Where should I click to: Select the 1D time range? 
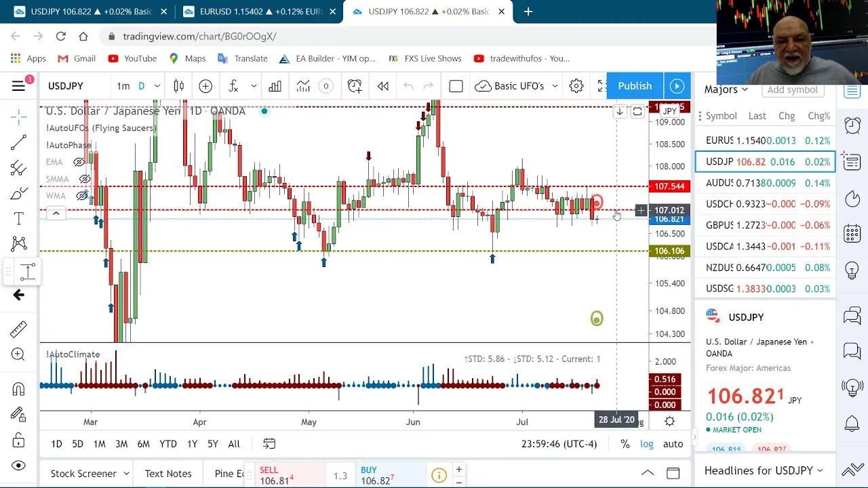point(56,444)
